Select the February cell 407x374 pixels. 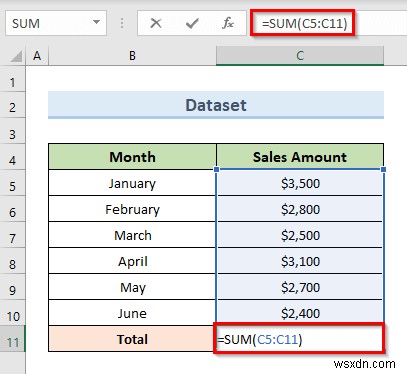[x=132, y=209]
